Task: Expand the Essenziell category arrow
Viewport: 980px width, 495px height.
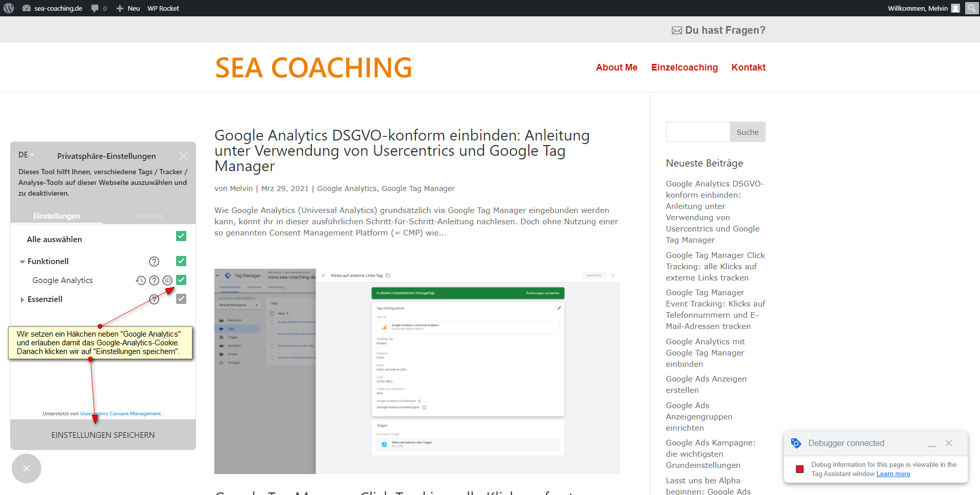Action: click(x=22, y=299)
